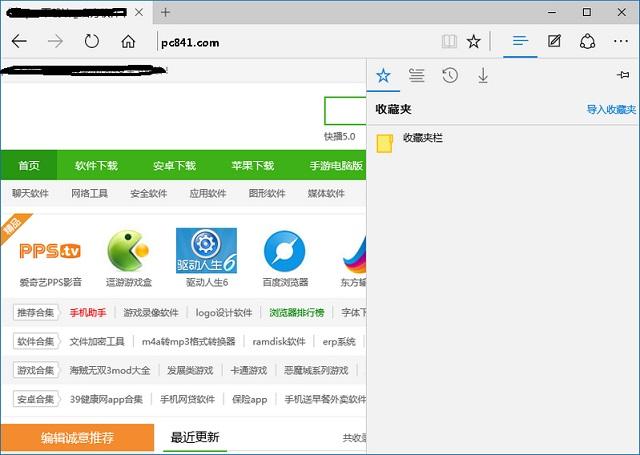Click the m4a转mp3格式转换器 link
This screenshot has height=455, width=640.
(189, 342)
